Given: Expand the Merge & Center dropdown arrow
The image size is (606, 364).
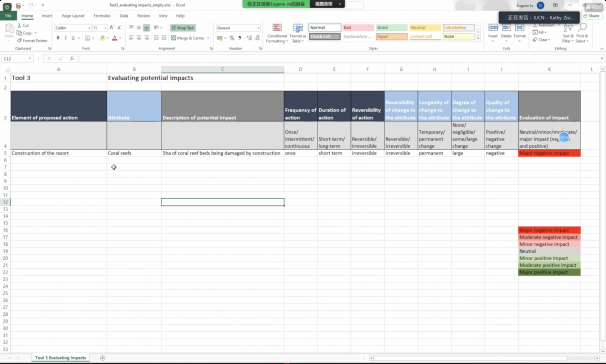Looking at the screenshot, I should [x=208, y=38].
